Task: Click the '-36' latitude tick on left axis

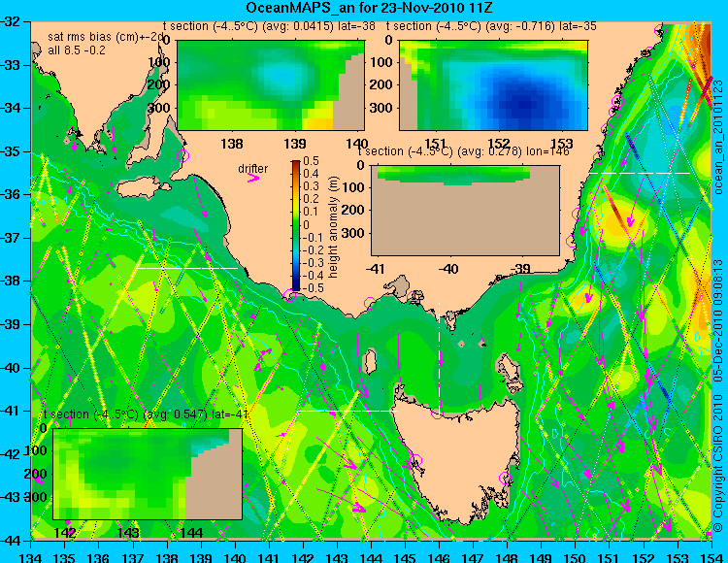Action: [x=12, y=194]
